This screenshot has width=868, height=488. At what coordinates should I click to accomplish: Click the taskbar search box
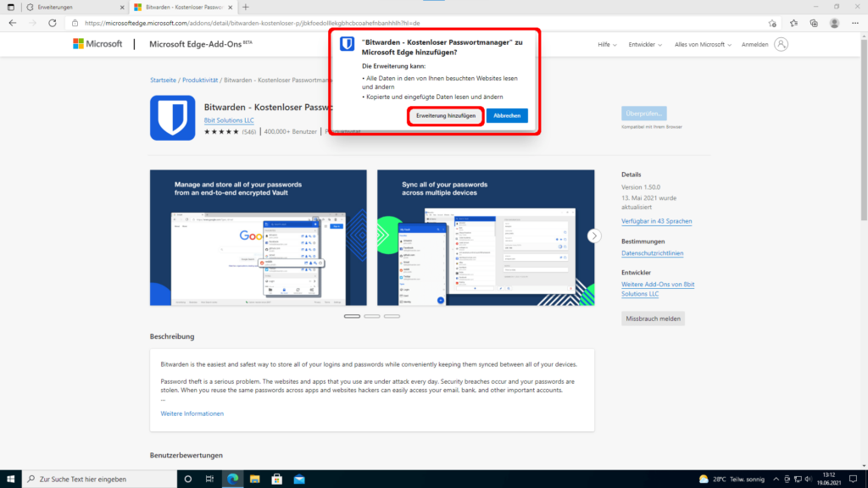pos(99,480)
